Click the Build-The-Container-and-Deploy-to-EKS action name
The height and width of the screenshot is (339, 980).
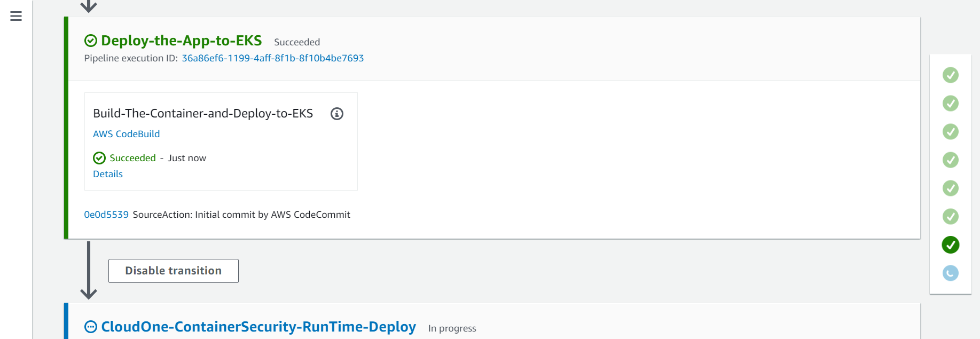[x=203, y=113]
